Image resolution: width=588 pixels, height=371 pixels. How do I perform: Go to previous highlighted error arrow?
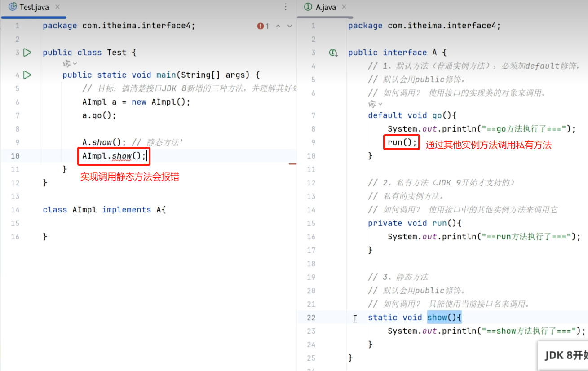click(x=278, y=26)
